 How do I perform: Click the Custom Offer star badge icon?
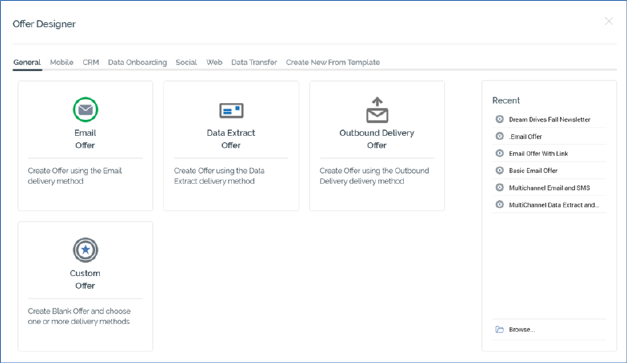coord(85,250)
